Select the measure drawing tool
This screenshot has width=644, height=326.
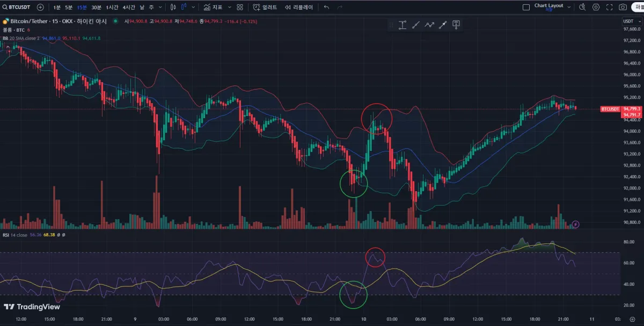(x=402, y=25)
